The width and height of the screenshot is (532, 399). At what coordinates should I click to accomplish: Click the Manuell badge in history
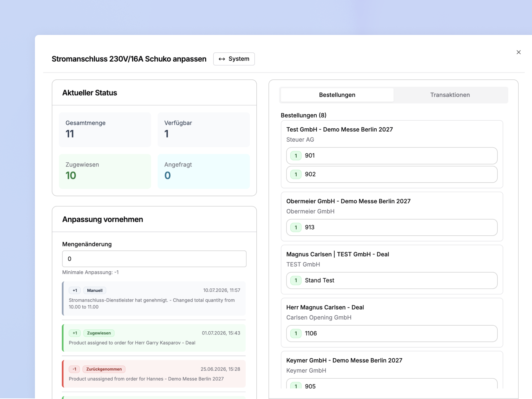(x=95, y=290)
